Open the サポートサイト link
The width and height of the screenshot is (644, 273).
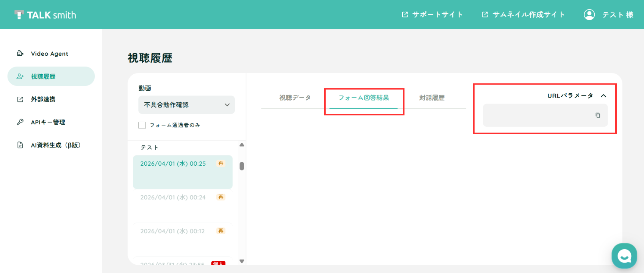(x=432, y=14)
